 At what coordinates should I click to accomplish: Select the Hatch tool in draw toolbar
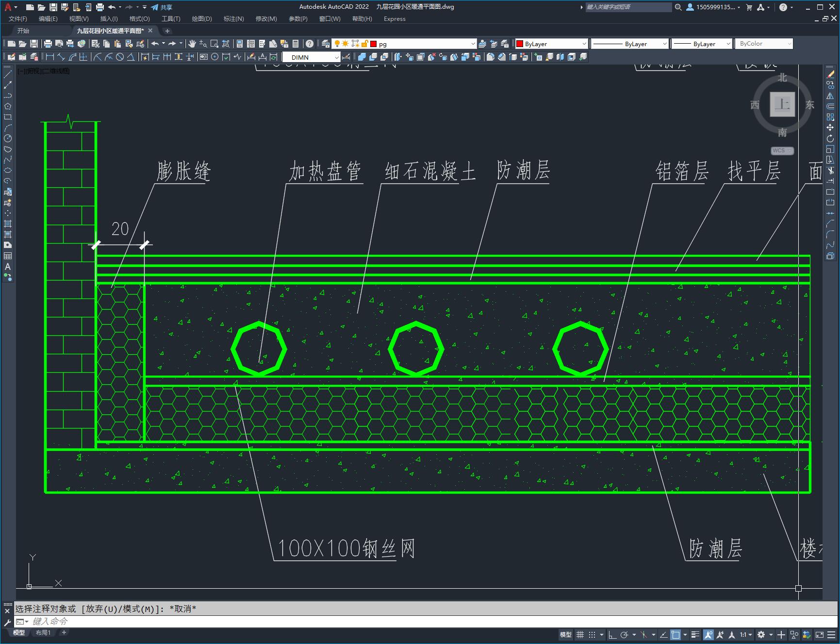[x=8, y=224]
